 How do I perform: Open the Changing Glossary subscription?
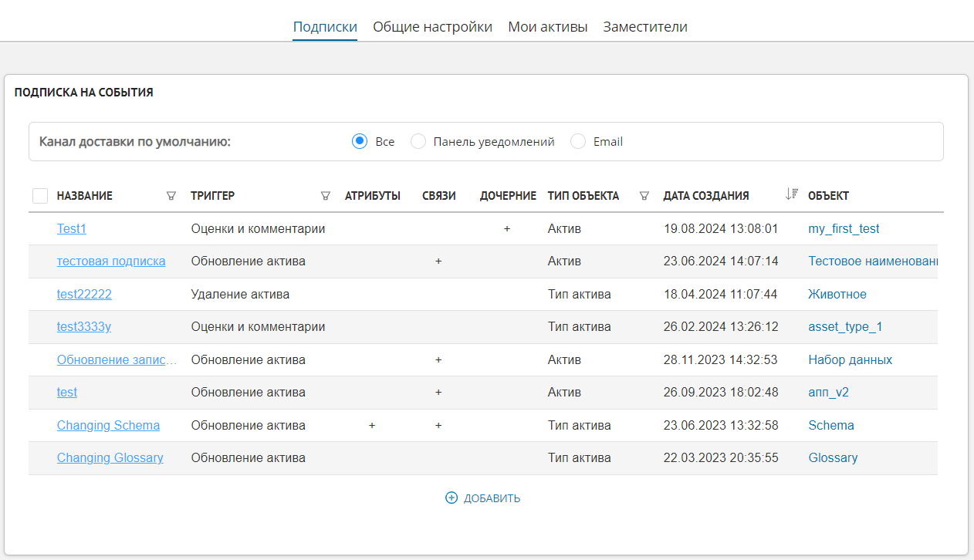(x=110, y=457)
